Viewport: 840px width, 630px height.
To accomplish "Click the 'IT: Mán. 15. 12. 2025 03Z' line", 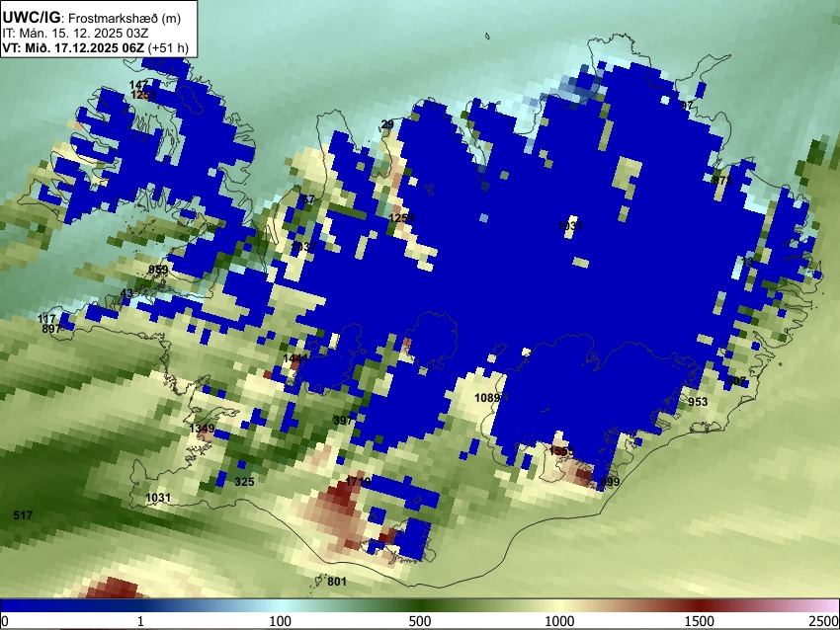I will coord(75,34).
